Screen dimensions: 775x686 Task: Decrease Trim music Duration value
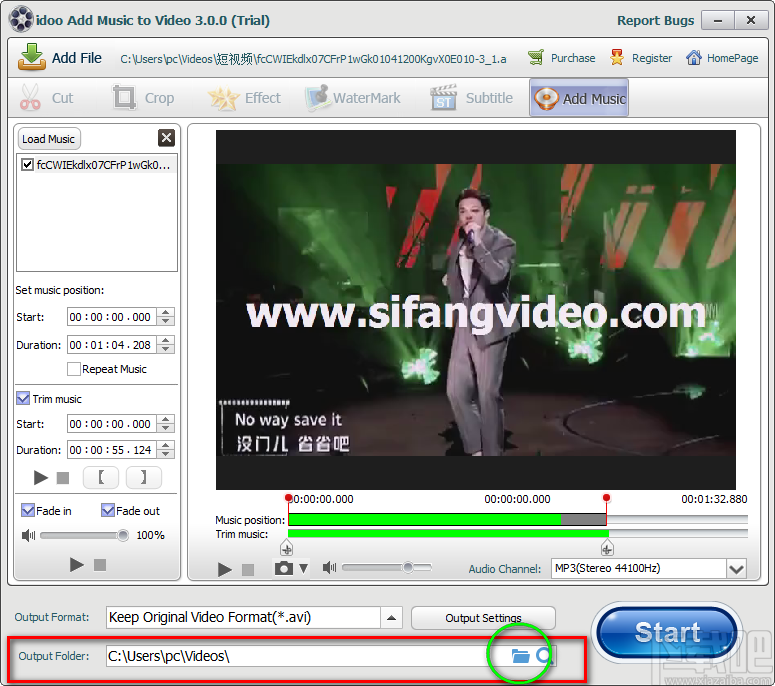166,454
